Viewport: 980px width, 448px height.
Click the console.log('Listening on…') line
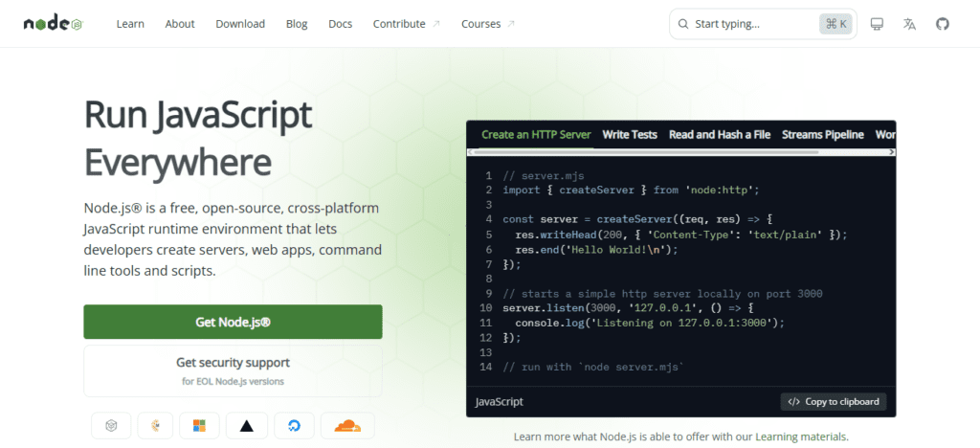pos(650,323)
